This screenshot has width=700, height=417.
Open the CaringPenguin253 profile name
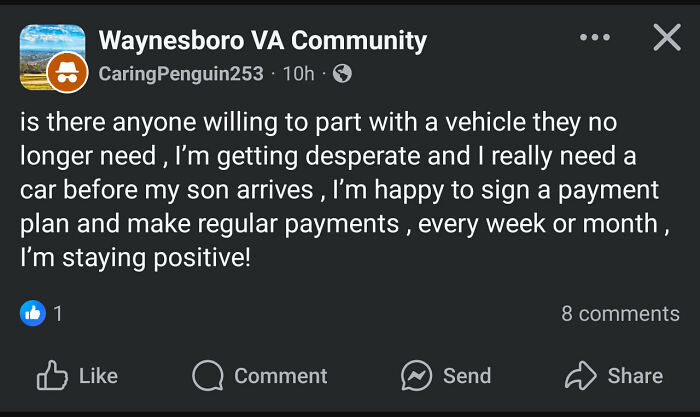[x=181, y=73]
